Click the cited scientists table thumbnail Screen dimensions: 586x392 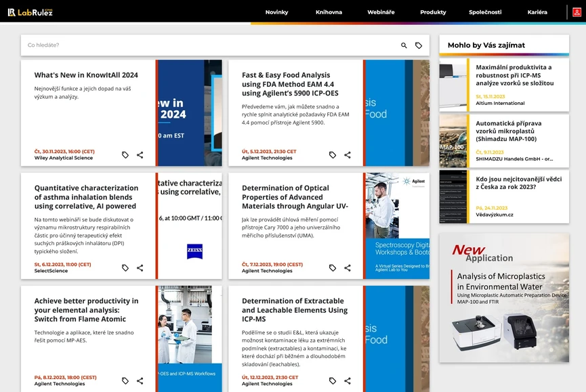click(x=453, y=197)
